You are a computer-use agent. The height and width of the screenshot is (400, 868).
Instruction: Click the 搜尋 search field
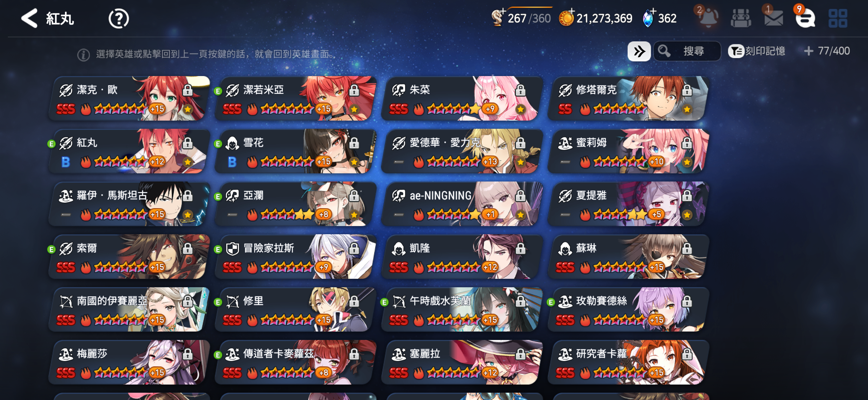(687, 51)
